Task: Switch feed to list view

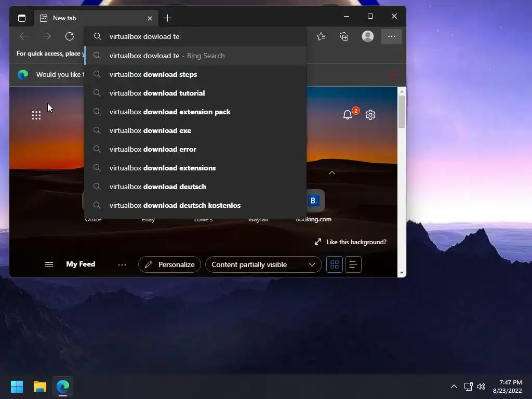Action: (353, 264)
